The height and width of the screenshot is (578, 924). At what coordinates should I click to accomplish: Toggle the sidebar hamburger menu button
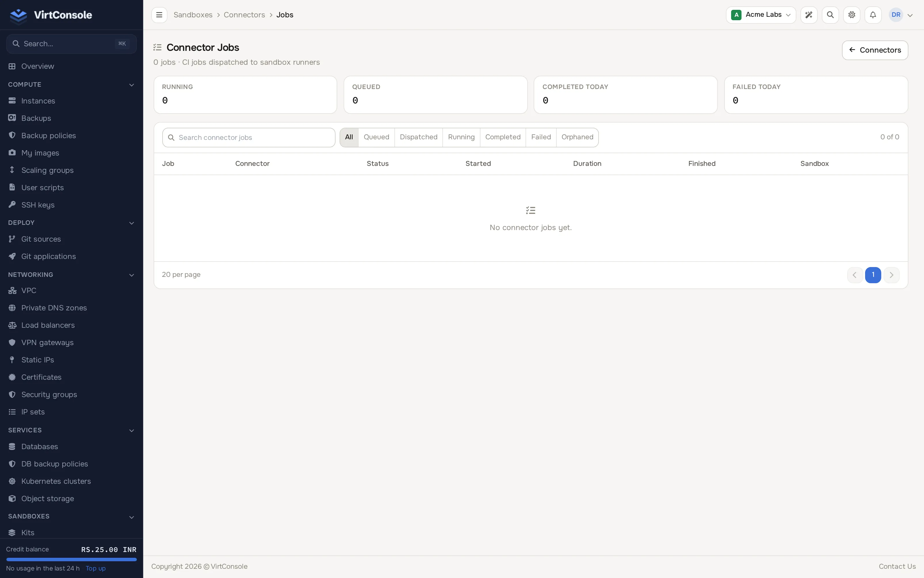(159, 15)
